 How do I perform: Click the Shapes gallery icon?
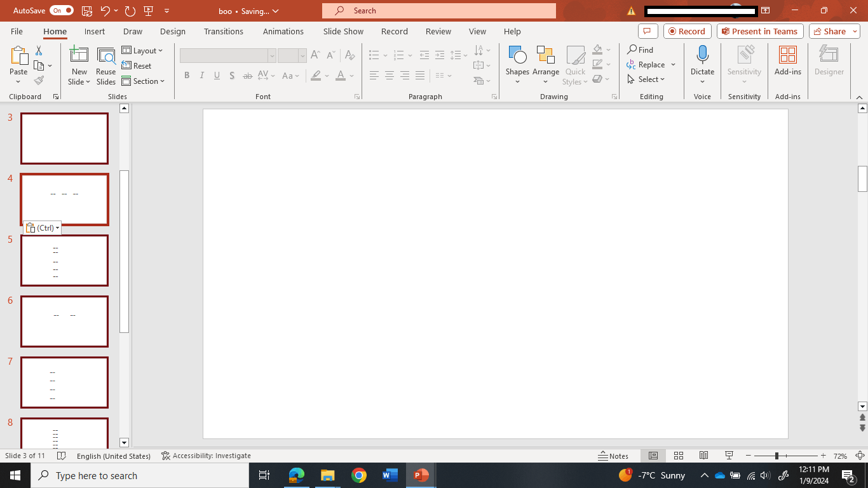(x=517, y=57)
